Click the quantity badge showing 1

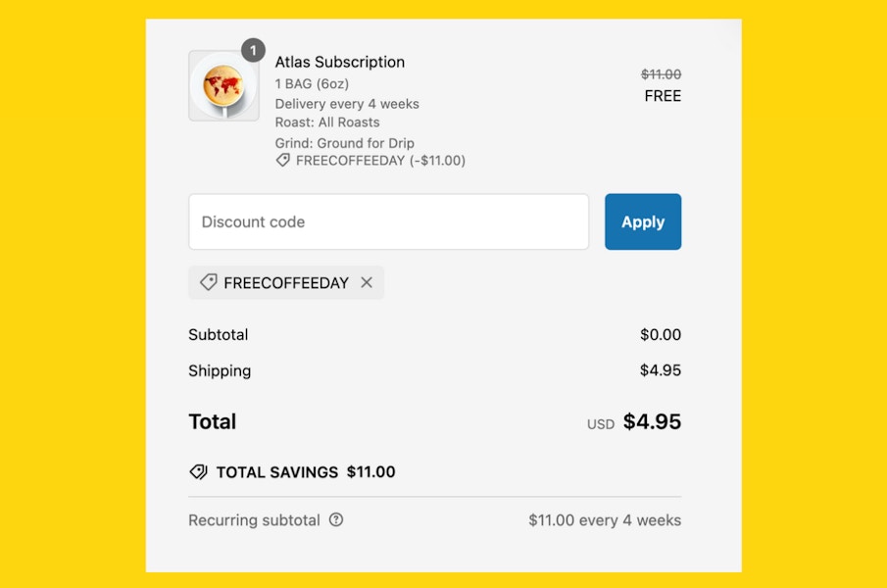point(253,50)
